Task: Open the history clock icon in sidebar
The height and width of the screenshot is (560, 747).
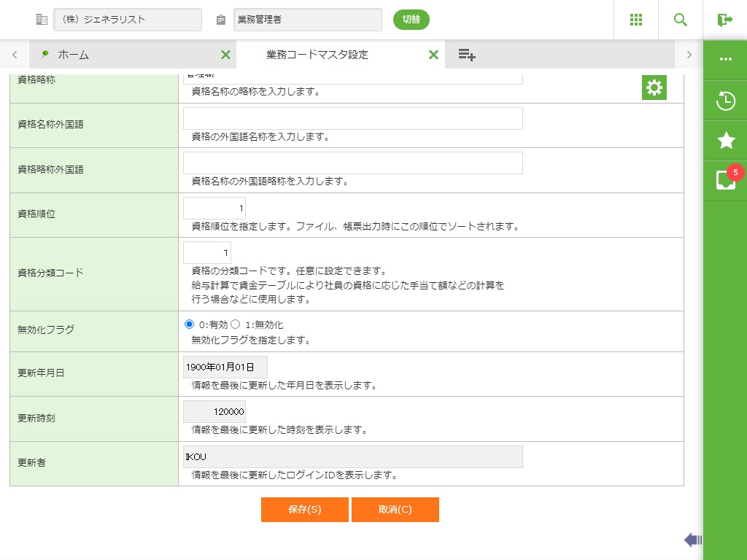Action: [x=725, y=101]
